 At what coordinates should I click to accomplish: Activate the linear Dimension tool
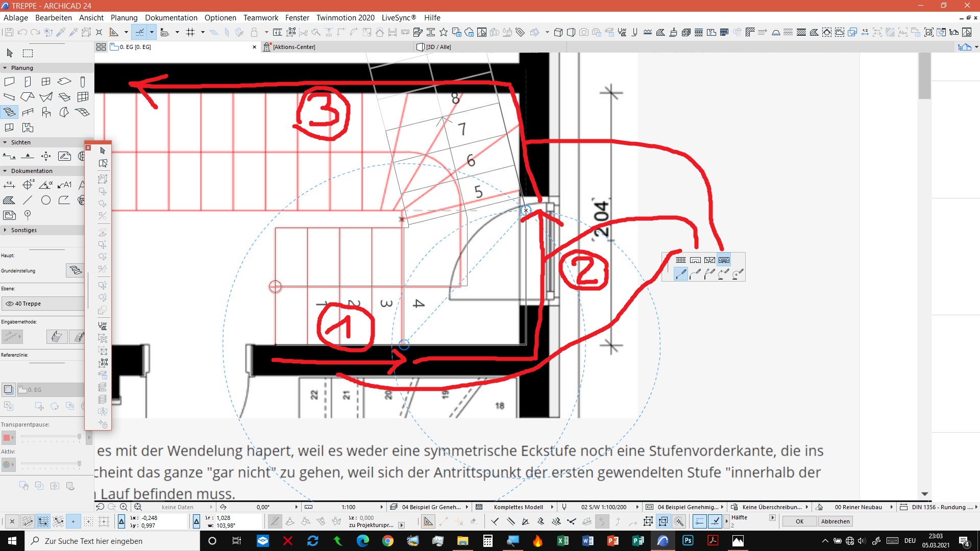point(9,185)
